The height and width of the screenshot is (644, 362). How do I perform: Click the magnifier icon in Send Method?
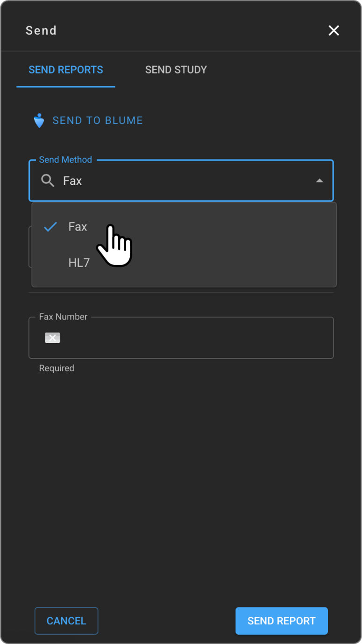coord(48,181)
